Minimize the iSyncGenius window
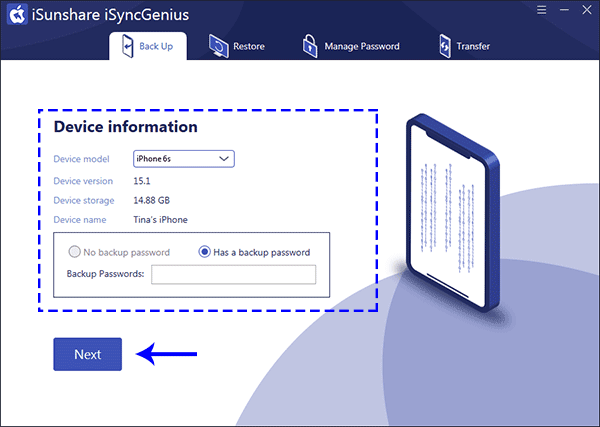600x427 pixels. coord(564,10)
